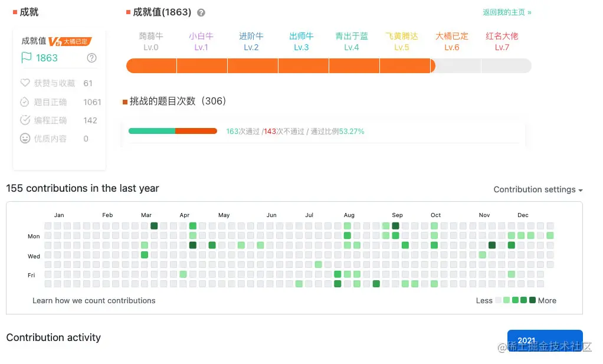The width and height of the screenshot is (603, 364).
Task: Click 题目正确 count 1061
Action: coord(92,102)
